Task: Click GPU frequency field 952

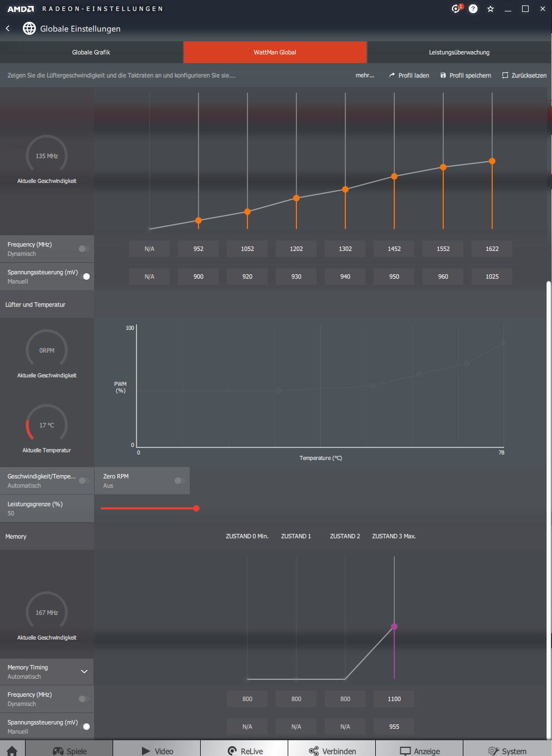Action: pos(199,249)
